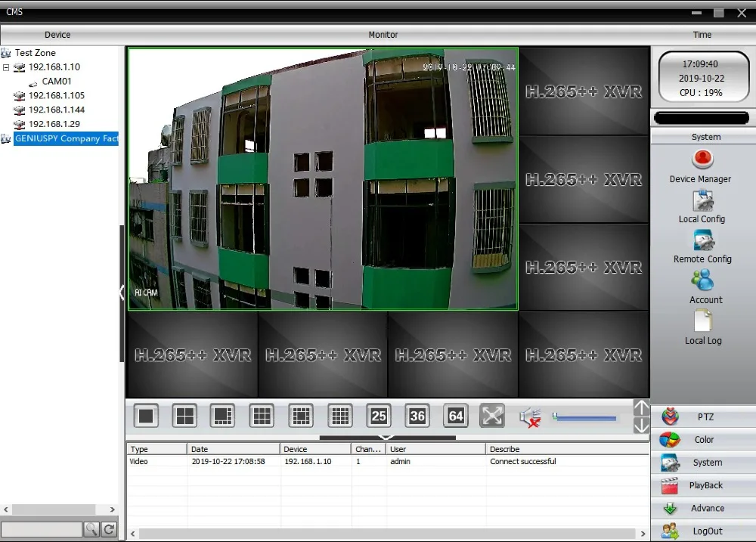Open the Account management icon
Image resolution: width=756 pixels, height=542 pixels.
tap(702, 280)
